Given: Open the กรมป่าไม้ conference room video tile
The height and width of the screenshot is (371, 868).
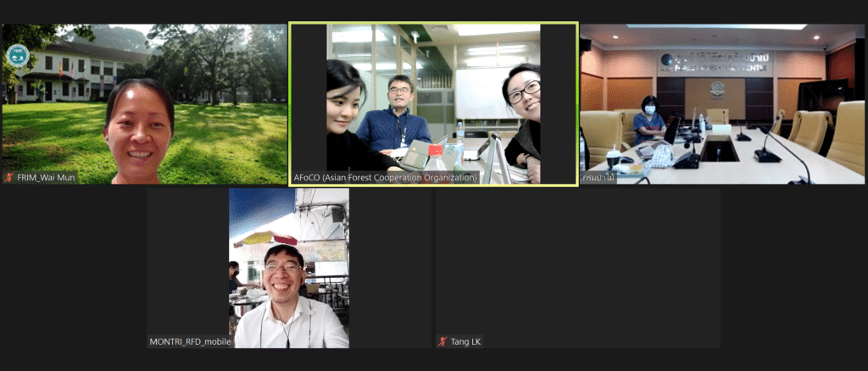Looking at the screenshot, I should (x=722, y=102).
